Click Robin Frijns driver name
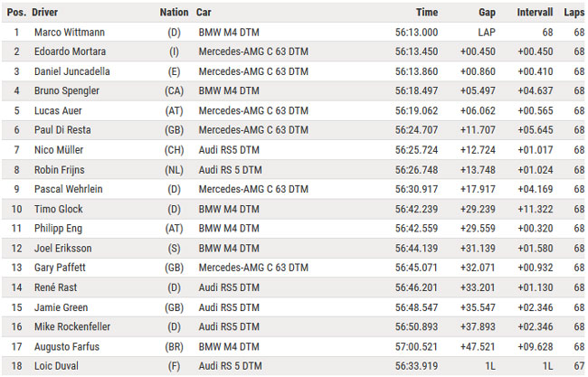Viewport: 588px width, 377px height. click(59, 170)
